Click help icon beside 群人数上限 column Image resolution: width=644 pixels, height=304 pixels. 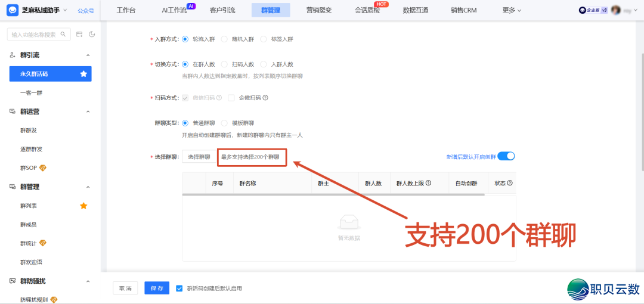[428, 183]
